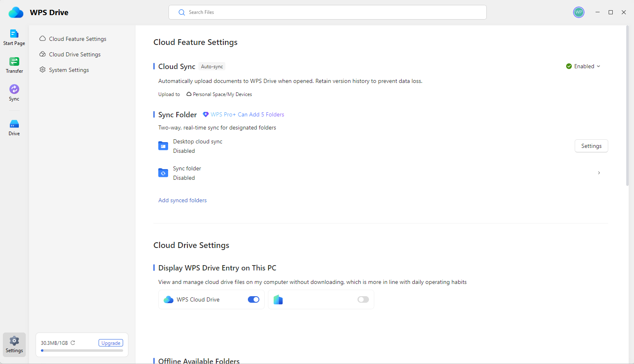The width and height of the screenshot is (634, 364).
Task: Click the Upgrade button
Action: 111,343
